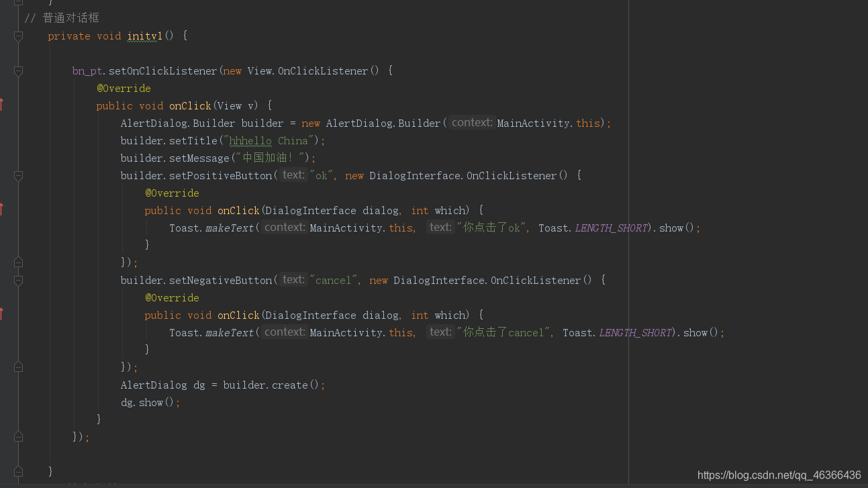Click the setPositiveButton method call
Screen dimensions: 868x488
[x=221, y=176]
